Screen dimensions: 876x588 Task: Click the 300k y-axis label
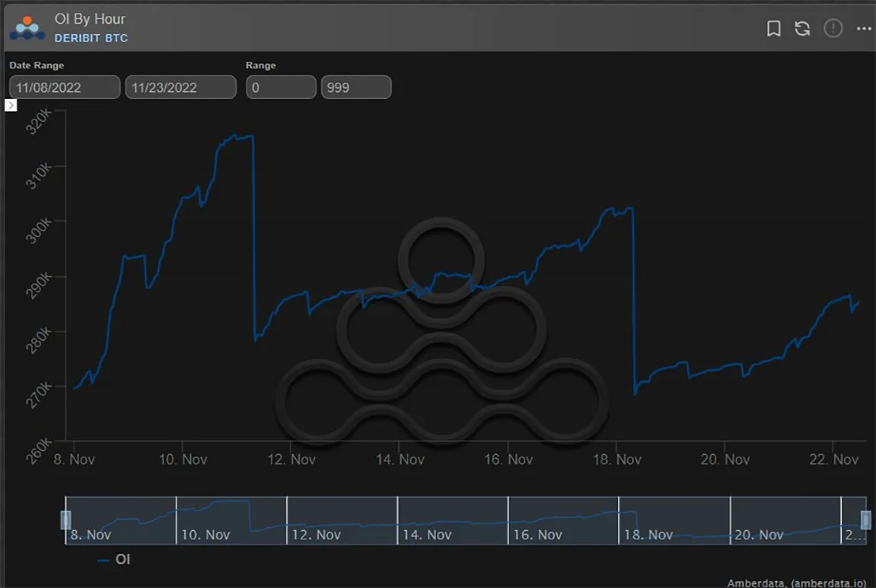pyautogui.click(x=39, y=231)
